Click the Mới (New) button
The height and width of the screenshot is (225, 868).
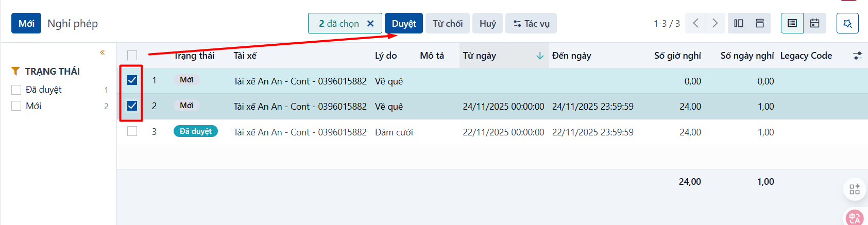(x=26, y=23)
